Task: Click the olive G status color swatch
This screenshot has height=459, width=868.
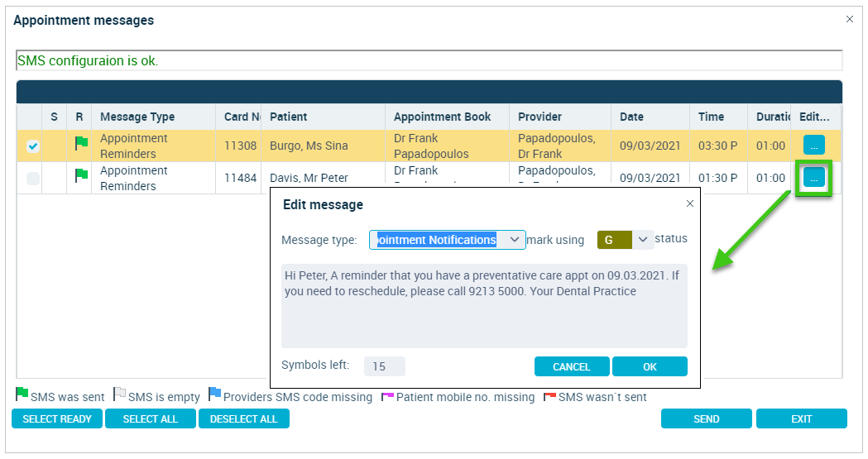Action: (615, 240)
